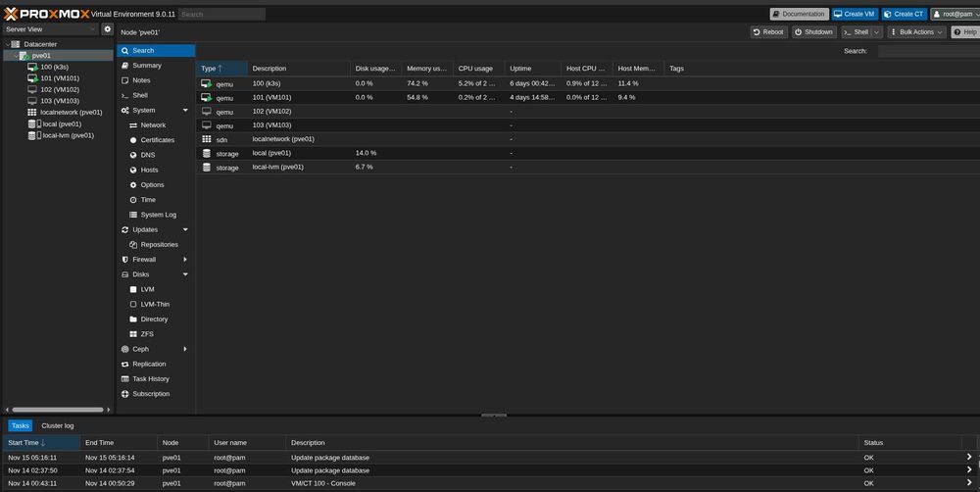Sort by the Uptime column header
This screenshot has width=980, height=492.
point(532,69)
